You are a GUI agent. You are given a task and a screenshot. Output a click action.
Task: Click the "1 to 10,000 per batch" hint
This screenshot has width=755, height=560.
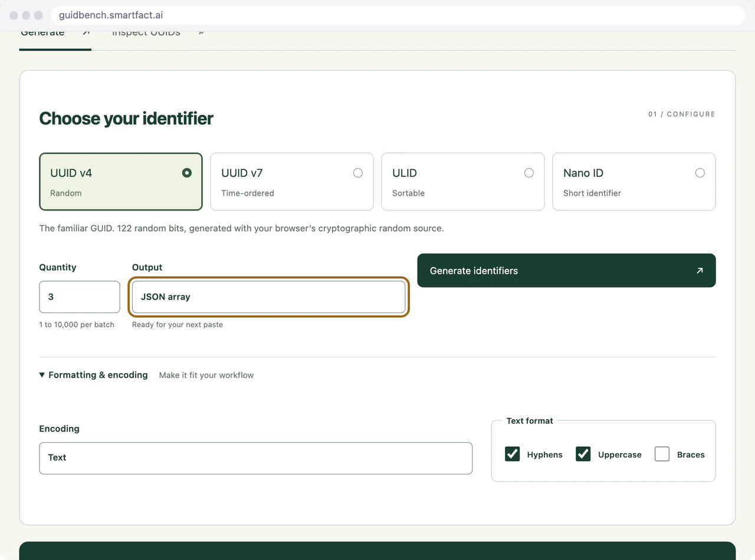click(x=77, y=325)
